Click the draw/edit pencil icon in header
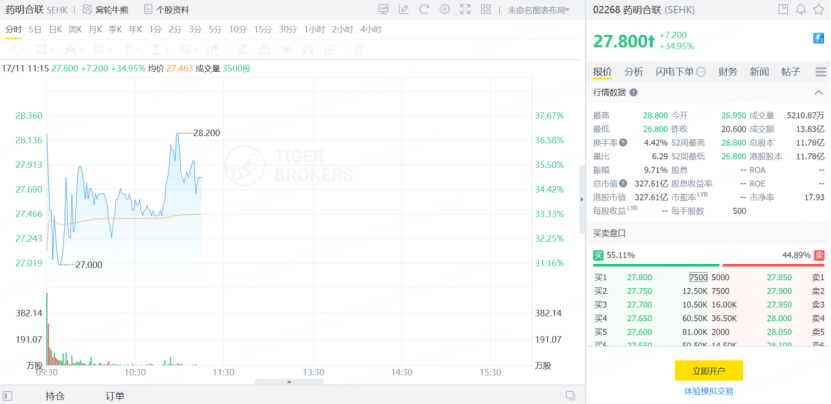The height and width of the screenshot is (404, 831). (x=403, y=9)
